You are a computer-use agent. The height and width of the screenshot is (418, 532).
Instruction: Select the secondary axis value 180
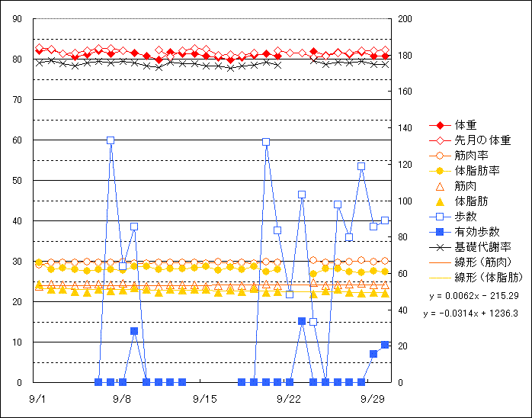405,55
